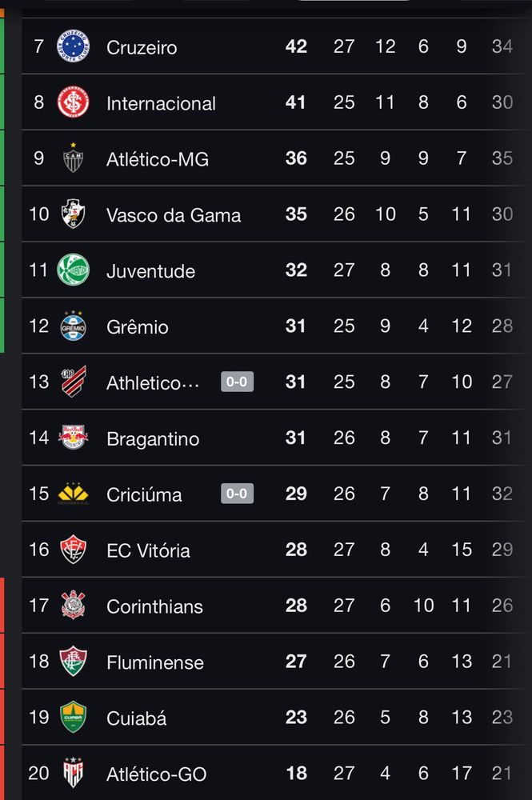This screenshot has width=532, height=800.
Task: Tap the Grêmio club crest
Action: point(73,326)
